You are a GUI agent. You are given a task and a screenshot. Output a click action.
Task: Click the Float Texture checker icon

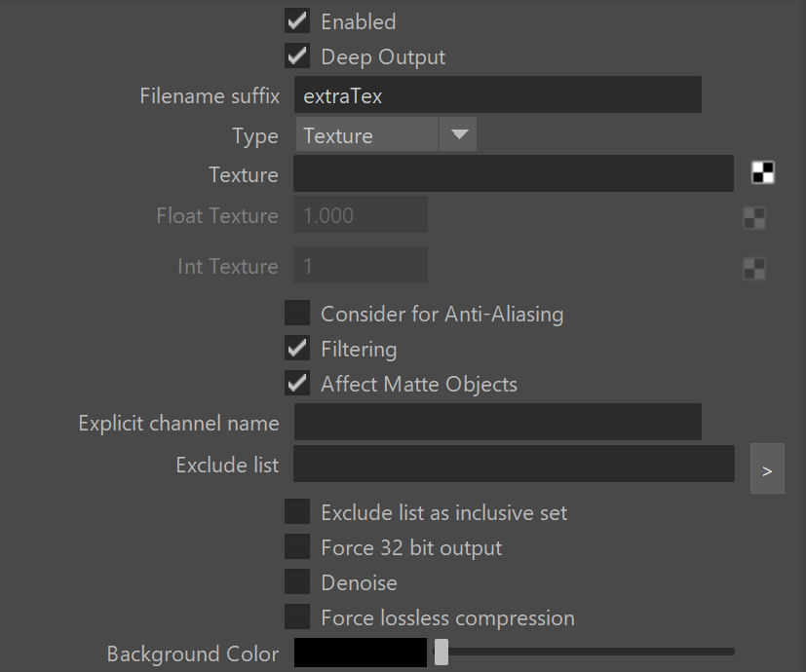tap(754, 218)
